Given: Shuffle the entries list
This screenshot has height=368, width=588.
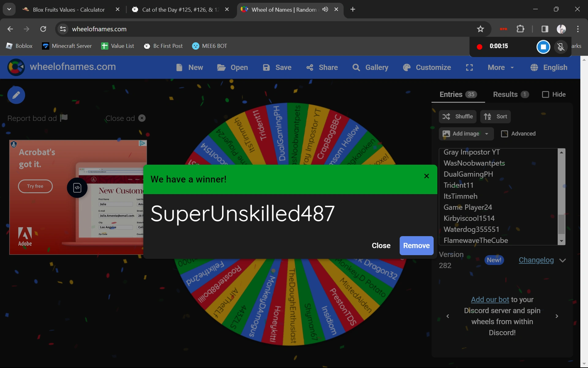Looking at the screenshot, I should [x=458, y=117].
